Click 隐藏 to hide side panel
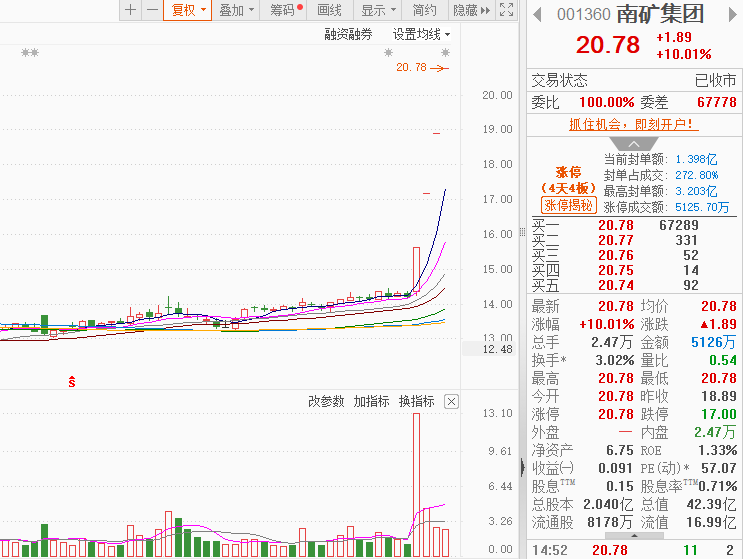The width and height of the screenshot is (743, 559). coord(471,9)
